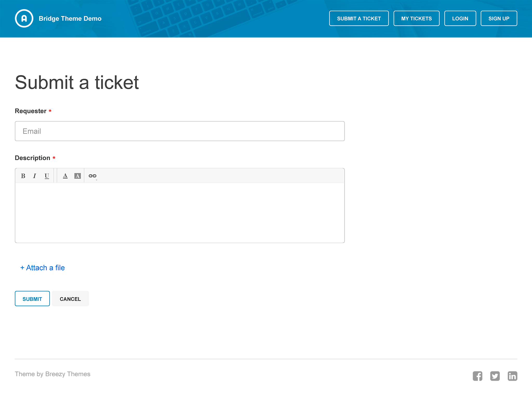The image size is (532, 396).
Task: Open the Facebook icon in footer
Action: (477, 376)
